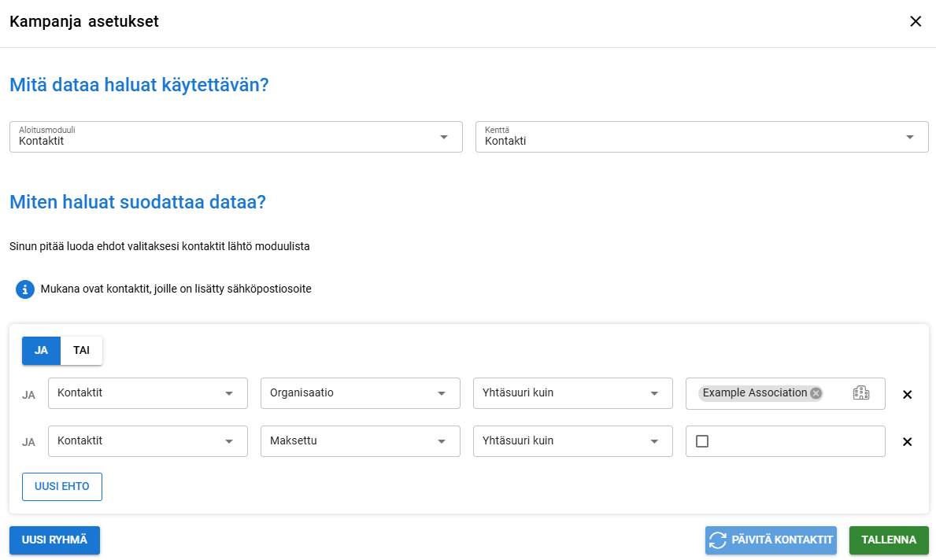
Task: Open the Organisaatio field dropdown
Action: point(360,393)
